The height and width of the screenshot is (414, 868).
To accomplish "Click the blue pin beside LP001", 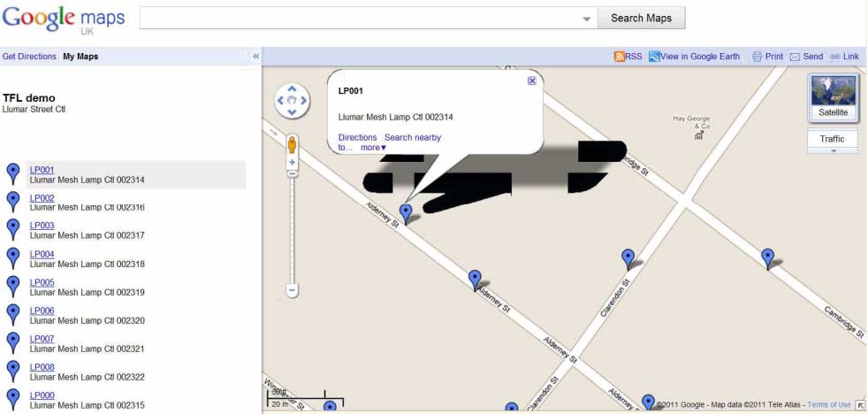I will click(x=13, y=173).
